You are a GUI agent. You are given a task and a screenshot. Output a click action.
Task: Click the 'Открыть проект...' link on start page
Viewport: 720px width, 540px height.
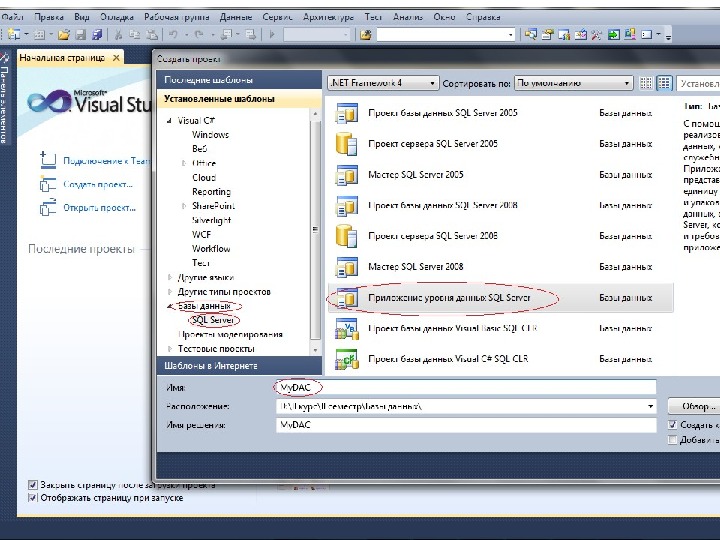99,208
